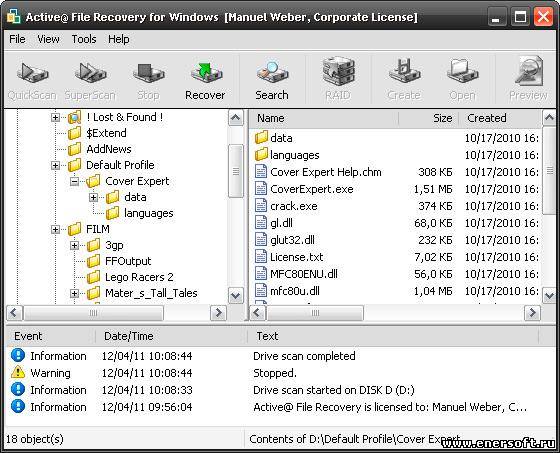Click the RAID toolbar icon
This screenshot has height=453, width=560.
[338, 70]
